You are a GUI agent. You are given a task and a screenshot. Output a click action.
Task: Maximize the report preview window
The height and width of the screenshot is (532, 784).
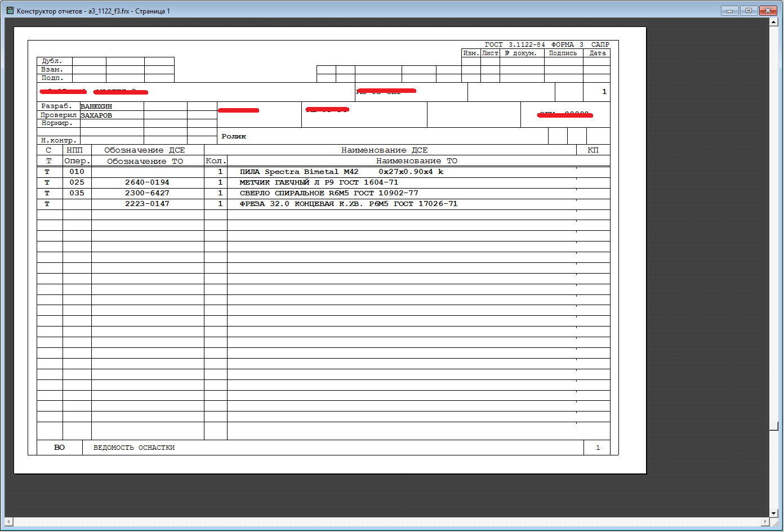coord(749,11)
